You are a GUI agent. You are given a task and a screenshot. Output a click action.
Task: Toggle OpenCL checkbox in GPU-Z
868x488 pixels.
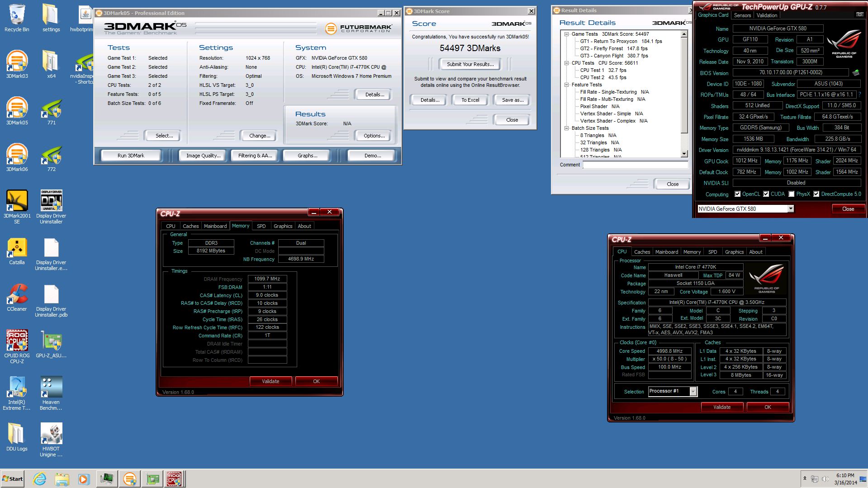737,194
